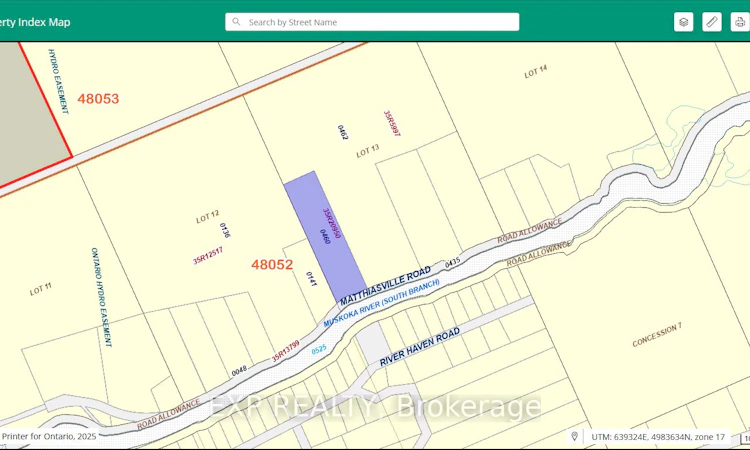Click the print map icon
The image size is (750, 450).
pos(739,22)
